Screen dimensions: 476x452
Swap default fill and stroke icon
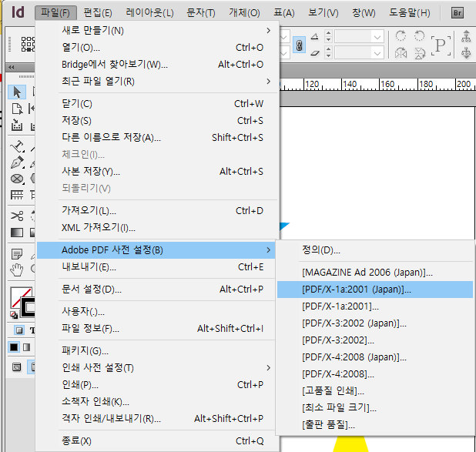[14, 315]
